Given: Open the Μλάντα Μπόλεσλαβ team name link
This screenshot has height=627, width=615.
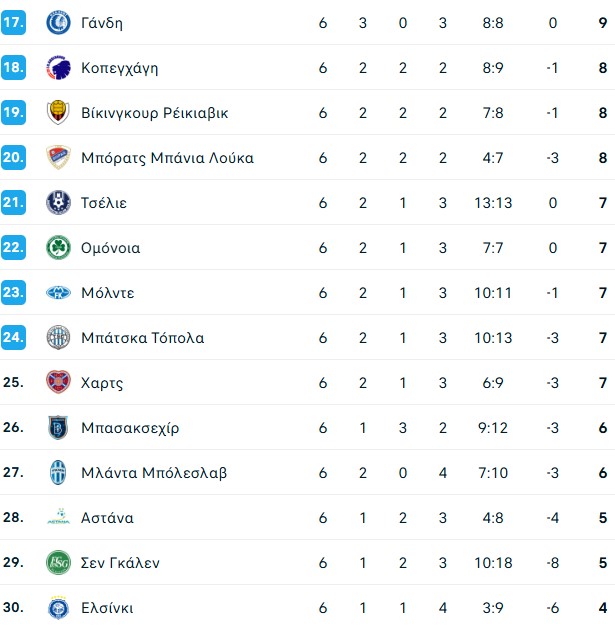Looking at the screenshot, I should [154, 473].
